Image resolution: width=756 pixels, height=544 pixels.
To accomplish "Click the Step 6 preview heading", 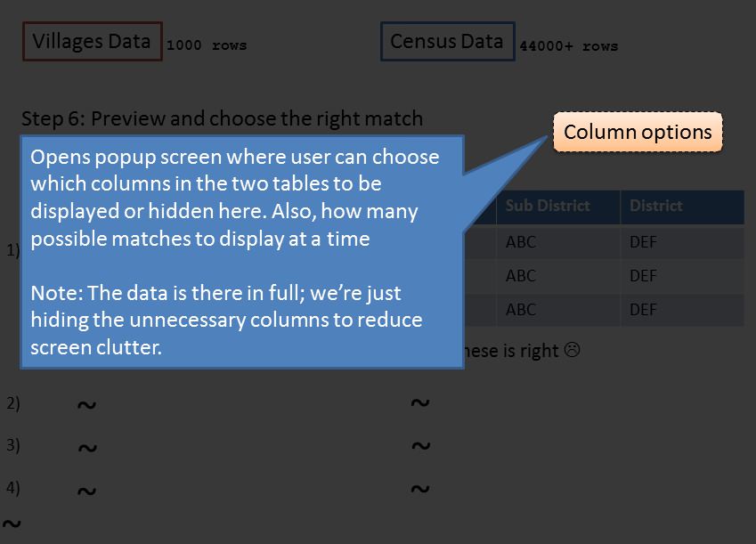I will [223, 118].
